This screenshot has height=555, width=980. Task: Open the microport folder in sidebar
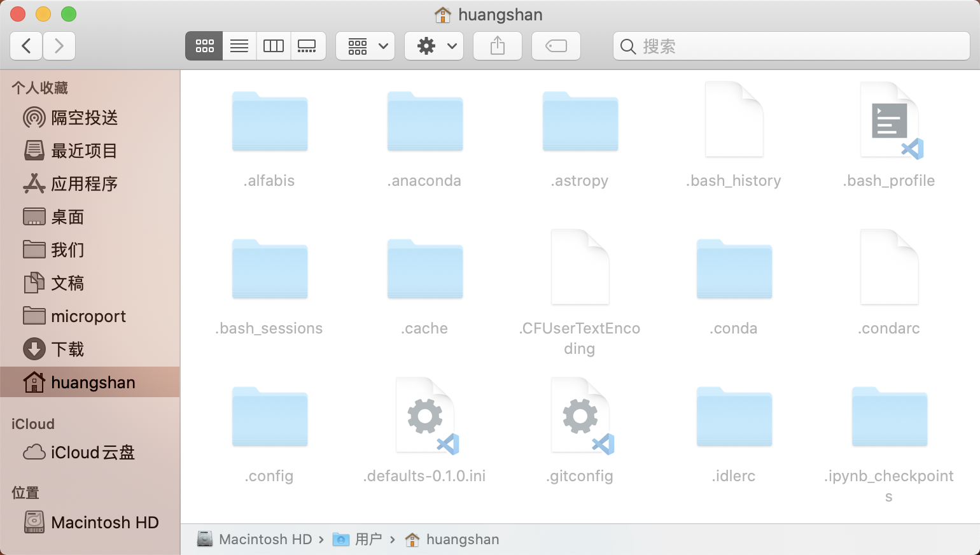pos(90,316)
